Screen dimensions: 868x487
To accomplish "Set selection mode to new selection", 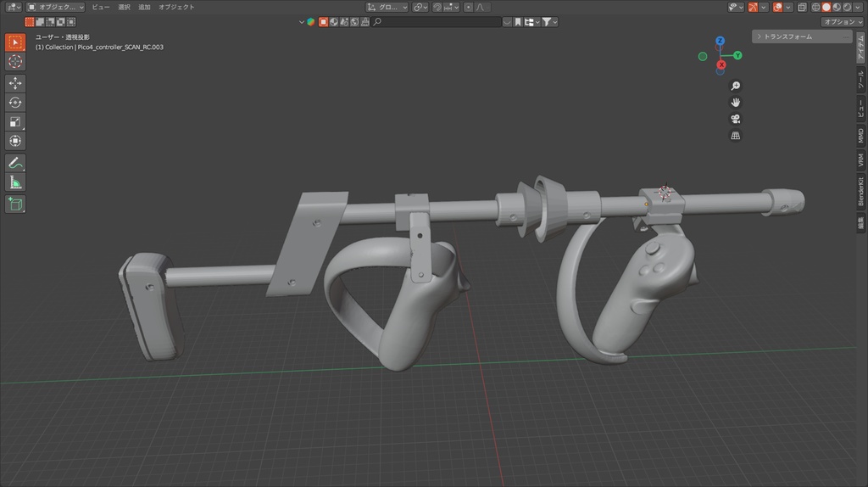I will [30, 21].
